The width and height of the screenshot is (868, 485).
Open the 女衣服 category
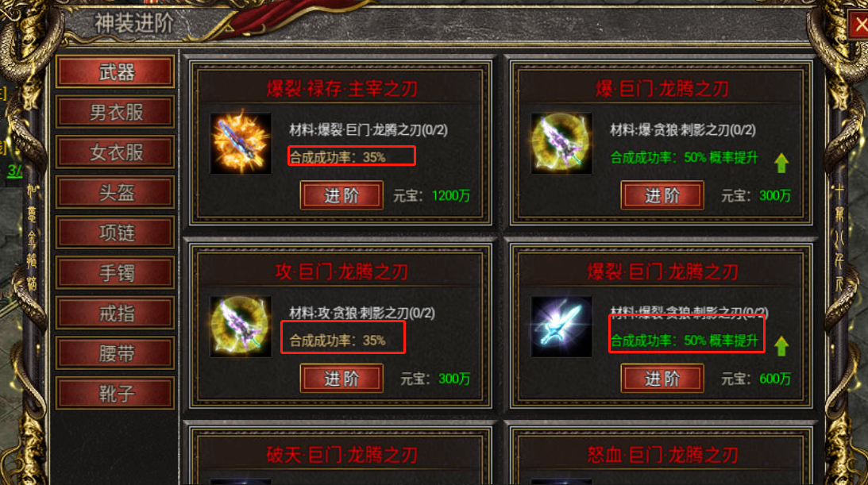(116, 152)
